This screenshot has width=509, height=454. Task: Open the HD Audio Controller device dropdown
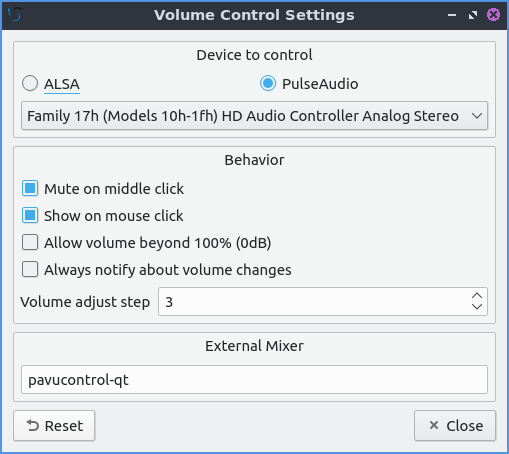254,116
